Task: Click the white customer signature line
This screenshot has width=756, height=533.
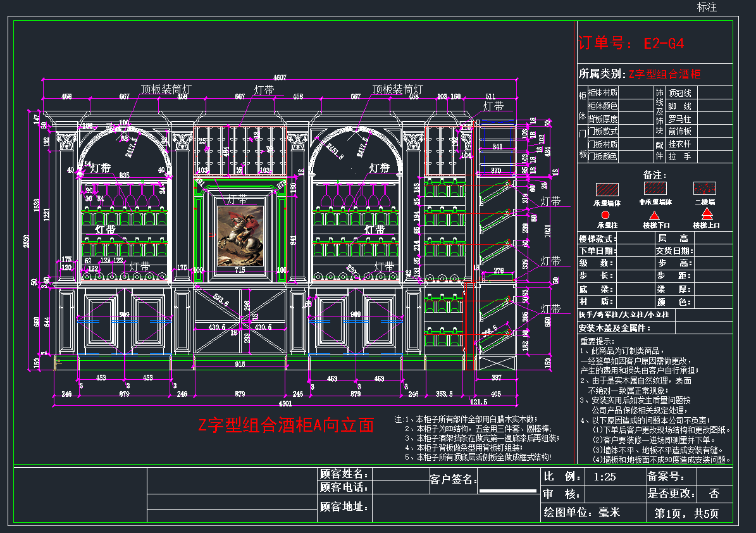Action: click(508, 491)
